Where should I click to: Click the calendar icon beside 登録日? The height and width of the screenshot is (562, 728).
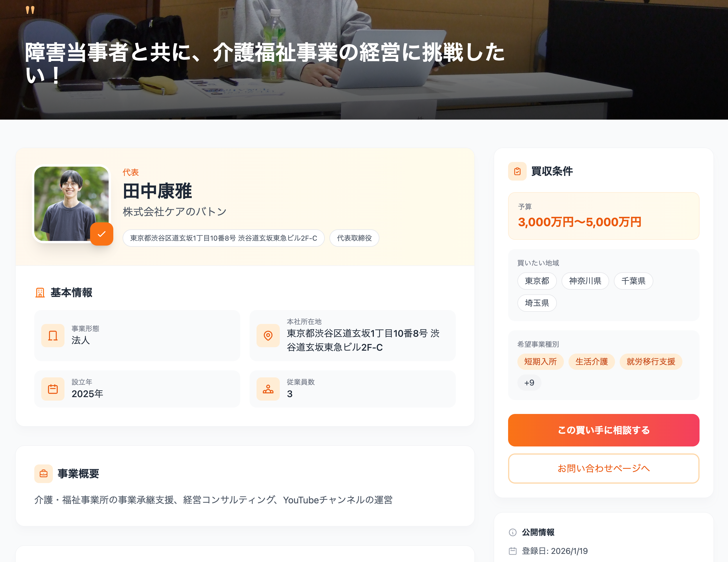click(513, 551)
